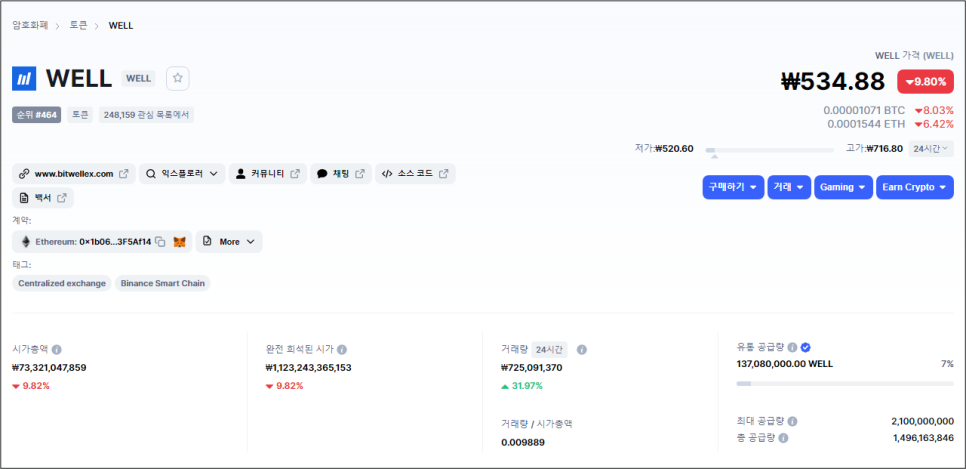Expand the More contracts dropdown
Viewport: 966px width, 469px height.
229,242
